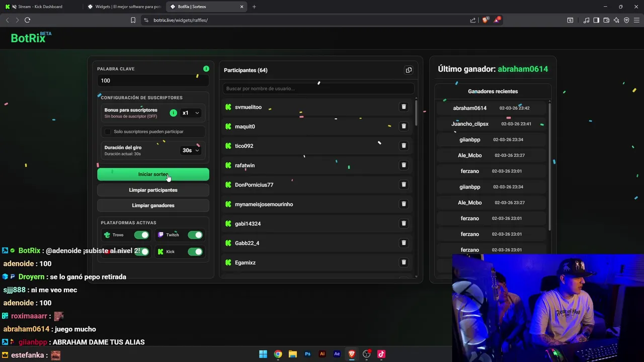Delete rafatwin from the participants list
The image size is (644, 362).
tap(404, 165)
